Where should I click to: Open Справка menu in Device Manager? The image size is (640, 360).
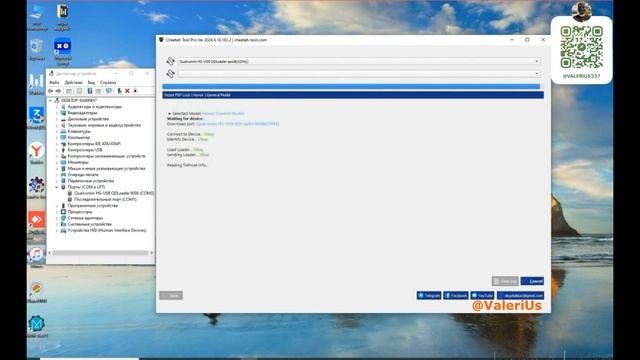click(x=108, y=82)
